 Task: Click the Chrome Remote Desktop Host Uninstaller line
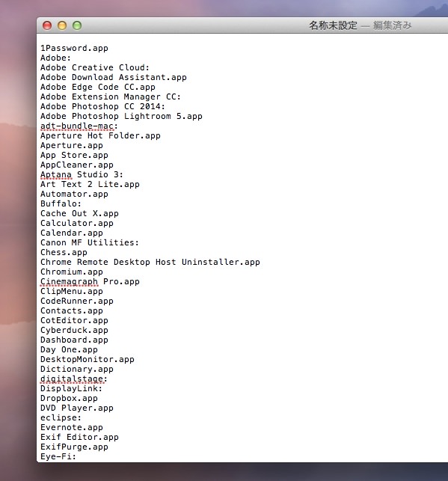click(150, 262)
